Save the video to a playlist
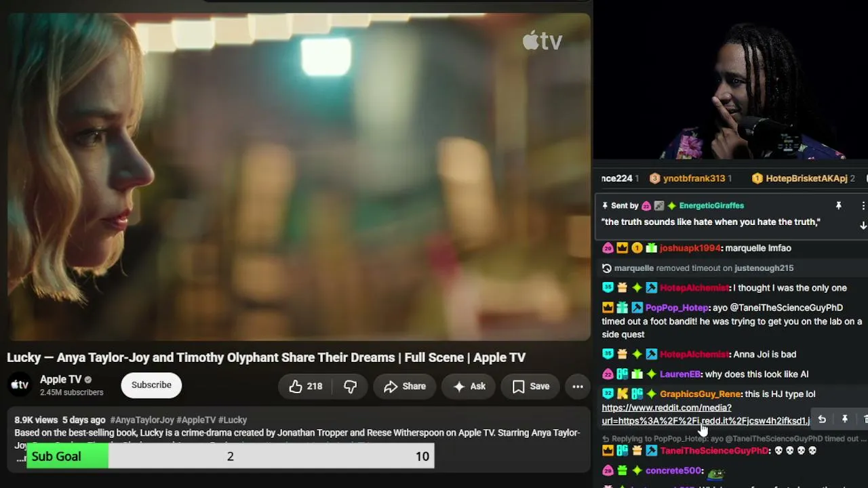The height and width of the screenshot is (488, 868). [x=531, y=386]
